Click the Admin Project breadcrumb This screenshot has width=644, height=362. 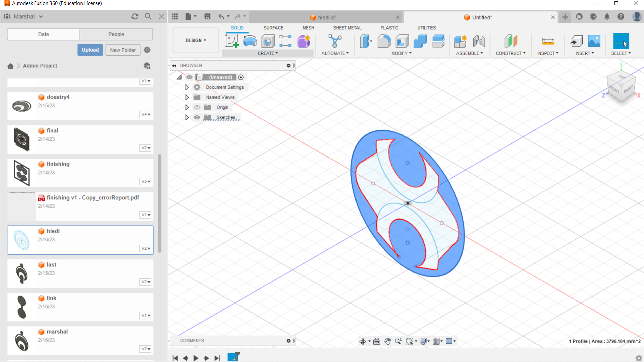(40, 66)
